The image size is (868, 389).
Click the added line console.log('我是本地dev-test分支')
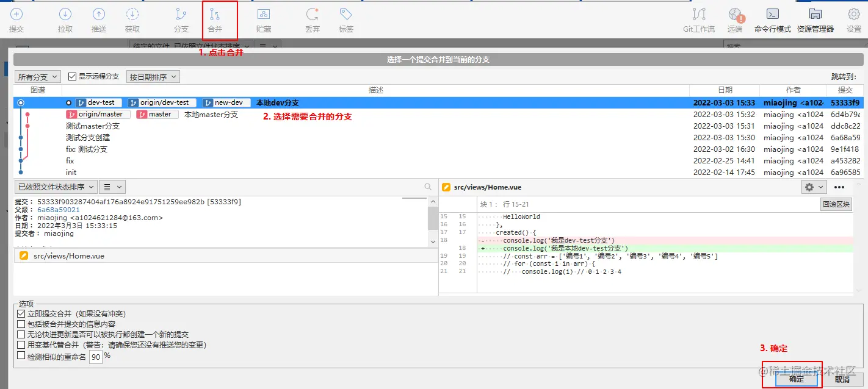click(665, 248)
